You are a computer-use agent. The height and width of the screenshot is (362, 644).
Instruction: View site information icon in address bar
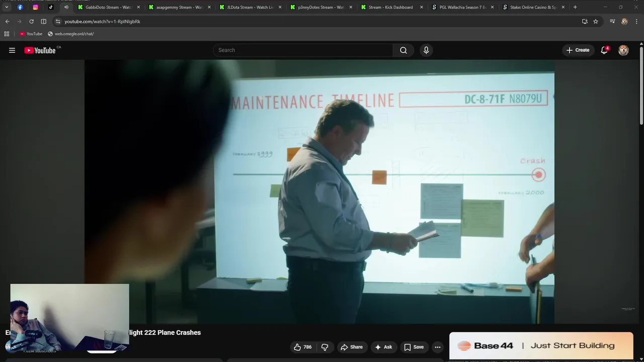pos(58,22)
